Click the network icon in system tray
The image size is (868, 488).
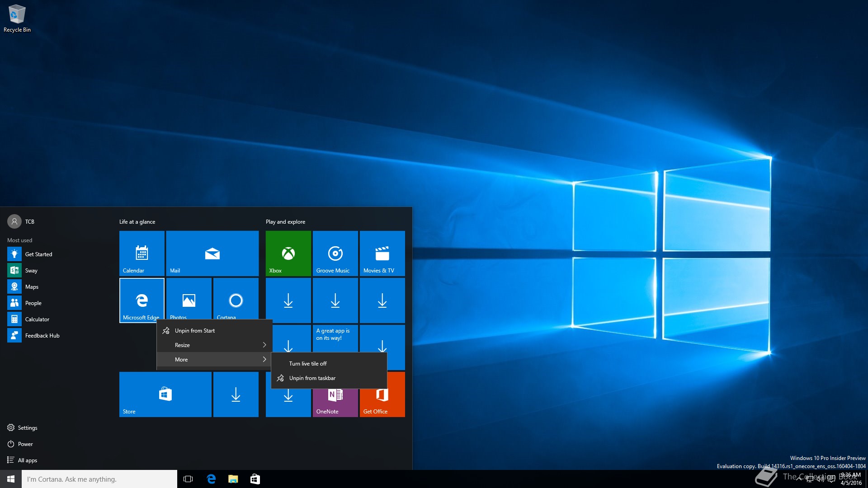pyautogui.click(x=809, y=479)
